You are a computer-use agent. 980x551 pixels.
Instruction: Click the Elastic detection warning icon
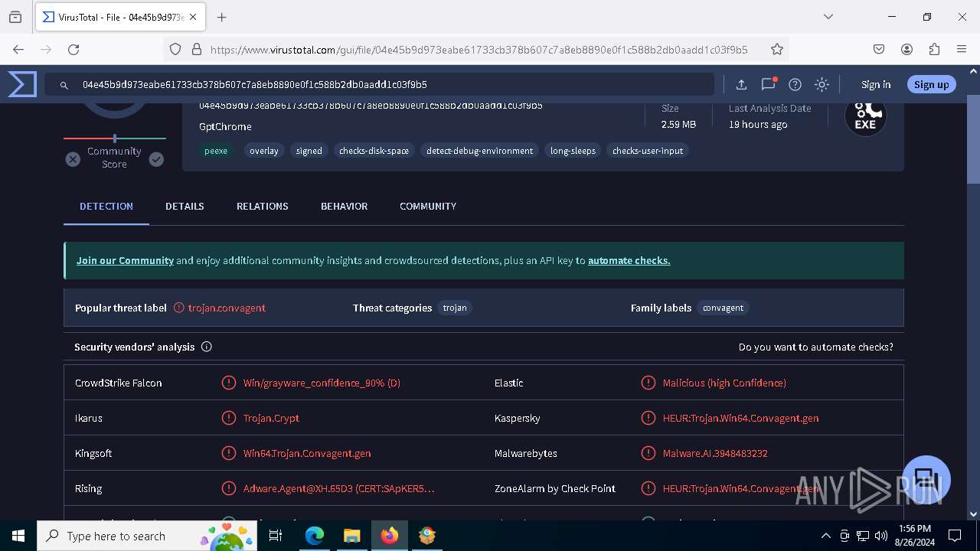pyautogui.click(x=648, y=383)
